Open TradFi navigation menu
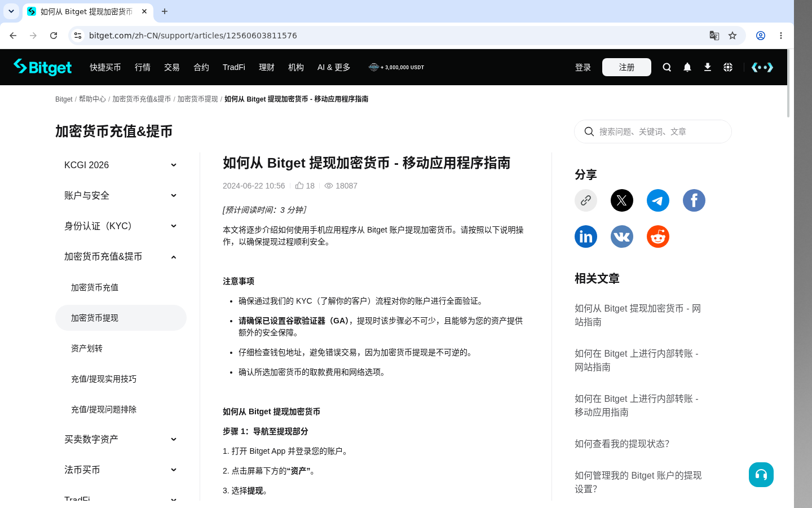 click(x=234, y=67)
